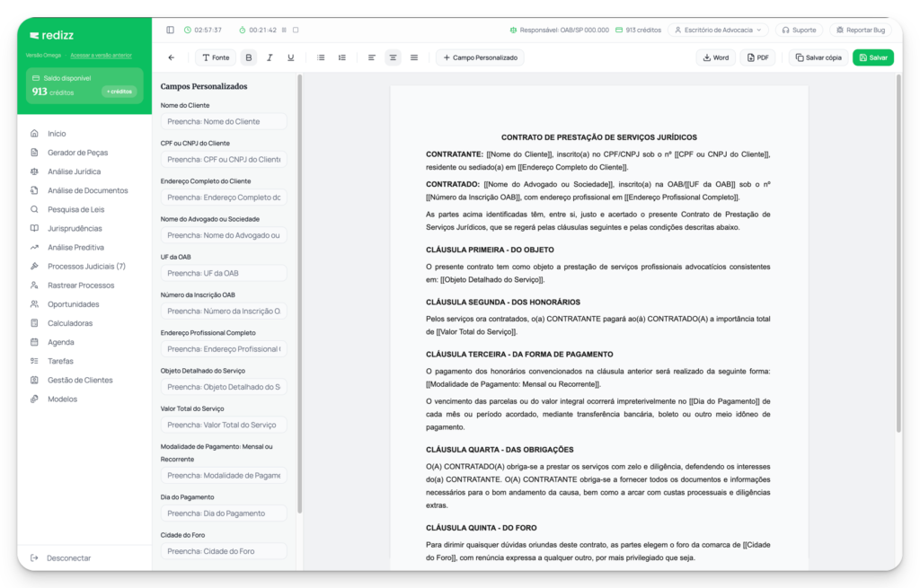Click the back arrow icon
This screenshot has width=920, height=588.
click(172, 57)
